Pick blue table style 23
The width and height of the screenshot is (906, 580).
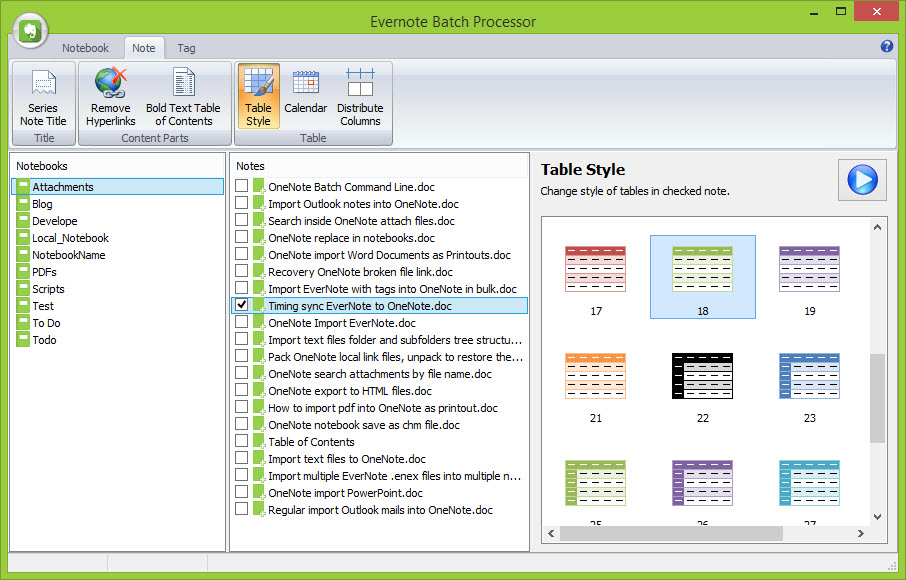[x=810, y=384]
